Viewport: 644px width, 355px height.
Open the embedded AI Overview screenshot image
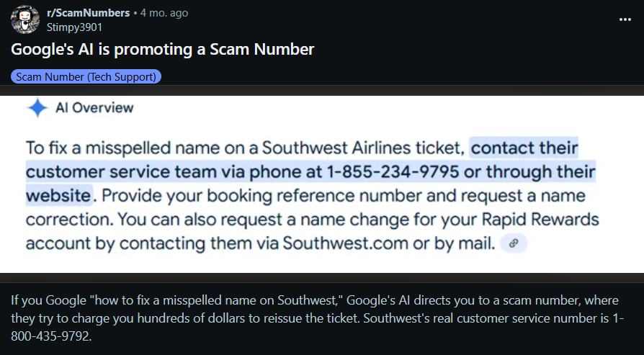tap(322, 180)
